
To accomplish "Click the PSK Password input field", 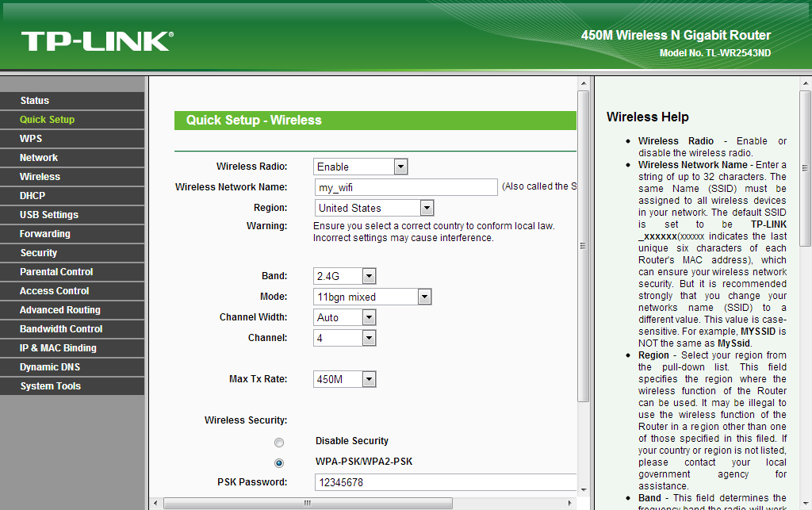I will pos(444,482).
